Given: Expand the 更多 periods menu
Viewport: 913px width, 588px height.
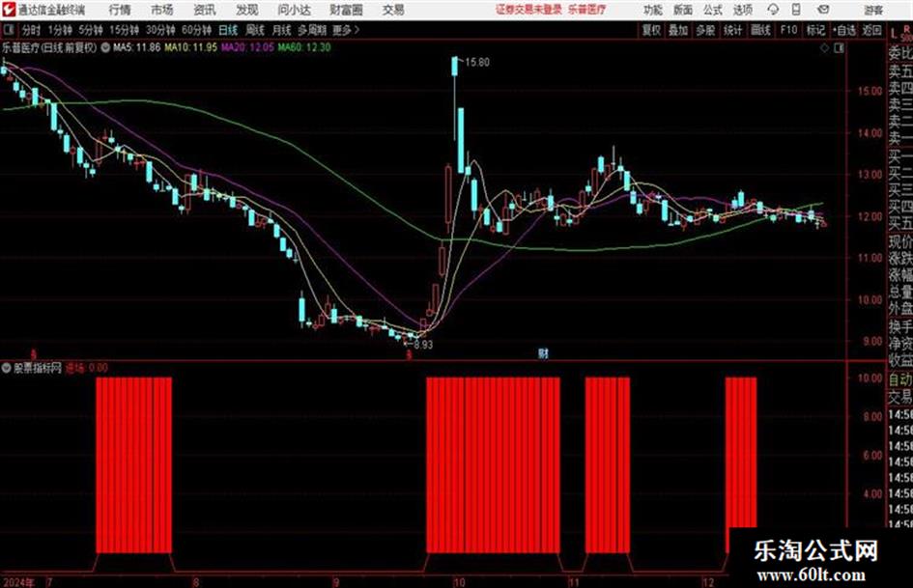Looking at the screenshot, I should (x=346, y=30).
